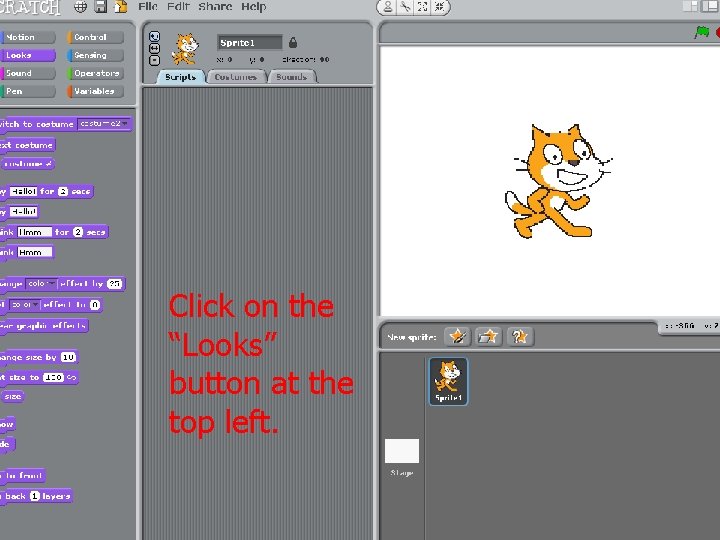Click the 100 value in set size block

[x=53, y=377]
